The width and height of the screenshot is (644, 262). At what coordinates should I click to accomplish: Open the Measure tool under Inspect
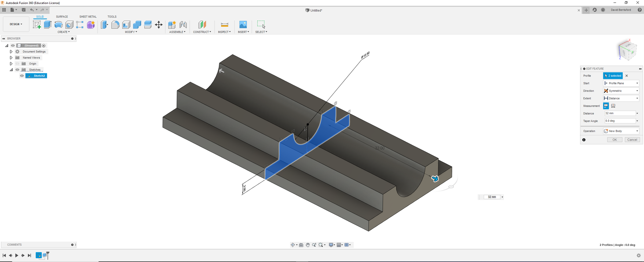(x=224, y=25)
